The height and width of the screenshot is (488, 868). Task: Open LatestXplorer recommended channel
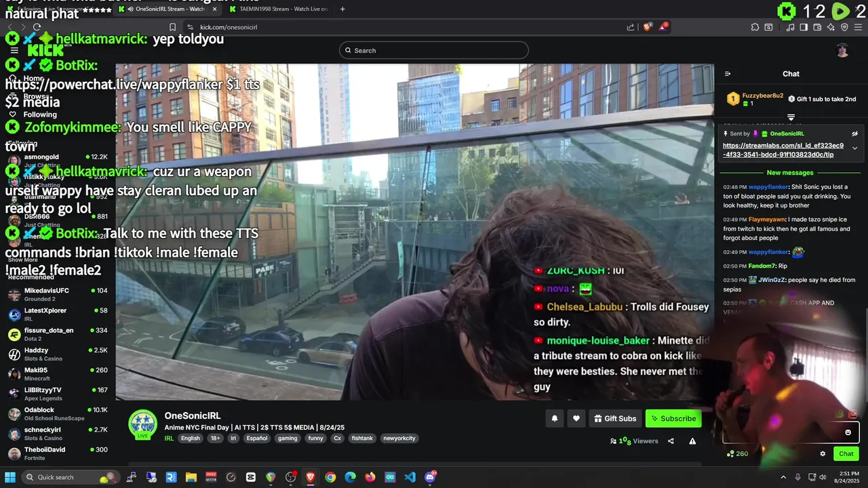tap(58, 314)
